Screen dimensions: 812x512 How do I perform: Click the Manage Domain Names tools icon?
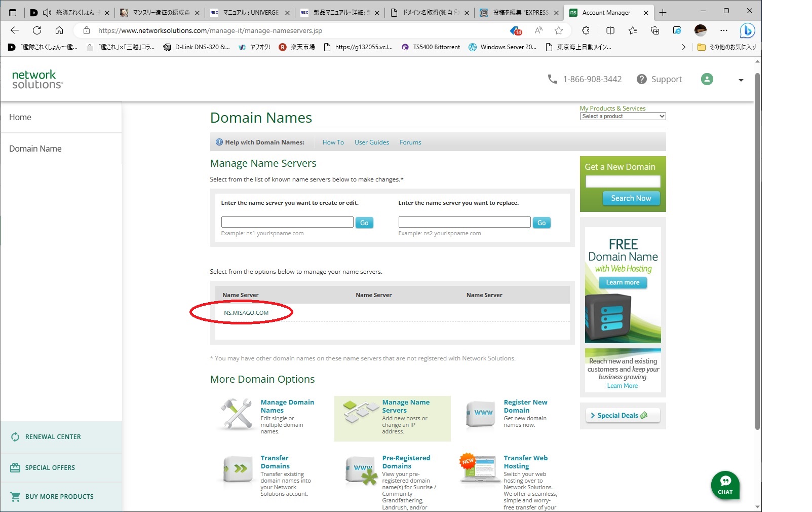237,415
